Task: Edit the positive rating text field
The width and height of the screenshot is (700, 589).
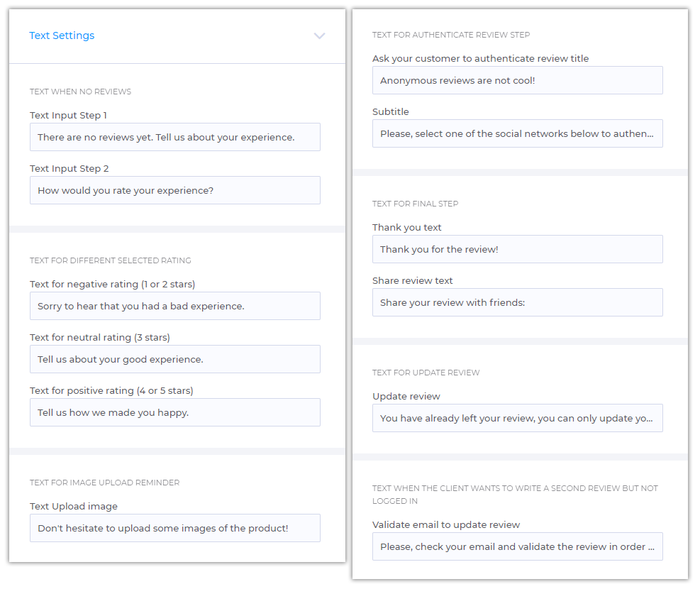Action: click(175, 412)
